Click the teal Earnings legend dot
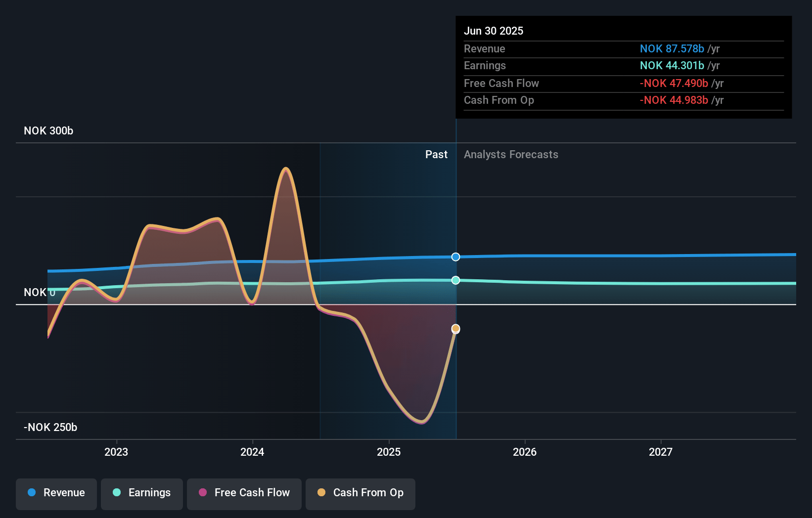This screenshot has height=518, width=812. click(117, 492)
